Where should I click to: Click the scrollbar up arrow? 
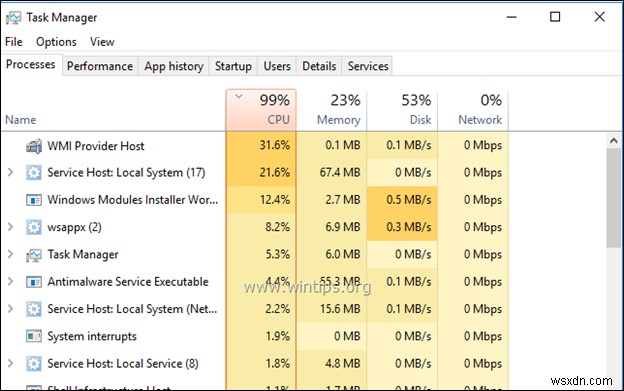613,140
